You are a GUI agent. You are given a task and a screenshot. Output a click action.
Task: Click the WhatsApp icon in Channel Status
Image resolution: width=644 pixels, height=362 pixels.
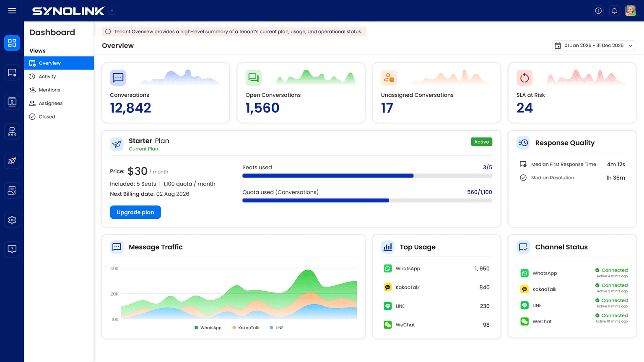click(525, 273)
